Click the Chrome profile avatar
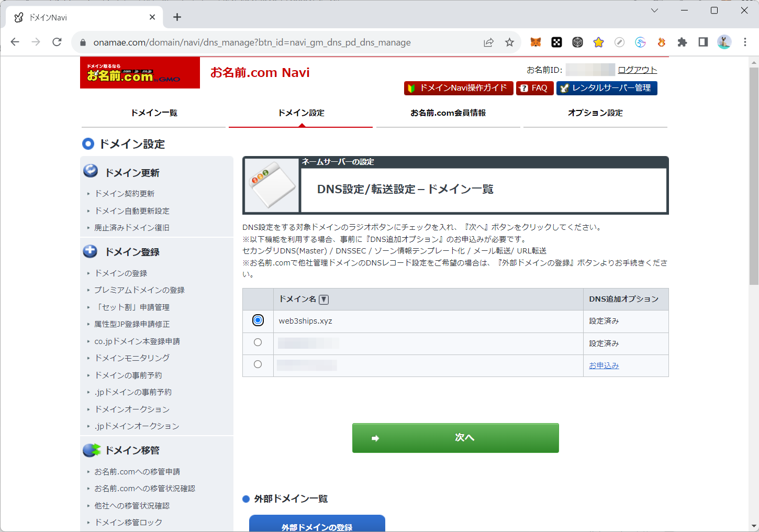Image resolution: width=759 pixels, height=532 pixels. click(x=724, y=42)
